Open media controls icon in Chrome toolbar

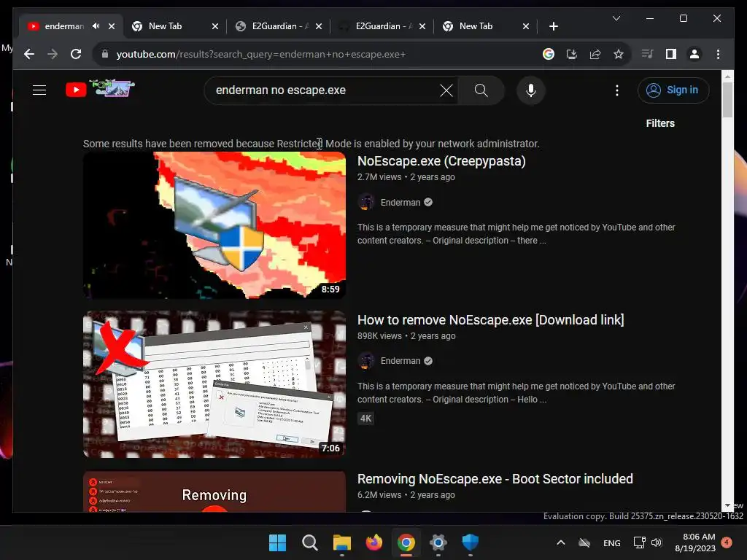(647, 54)
